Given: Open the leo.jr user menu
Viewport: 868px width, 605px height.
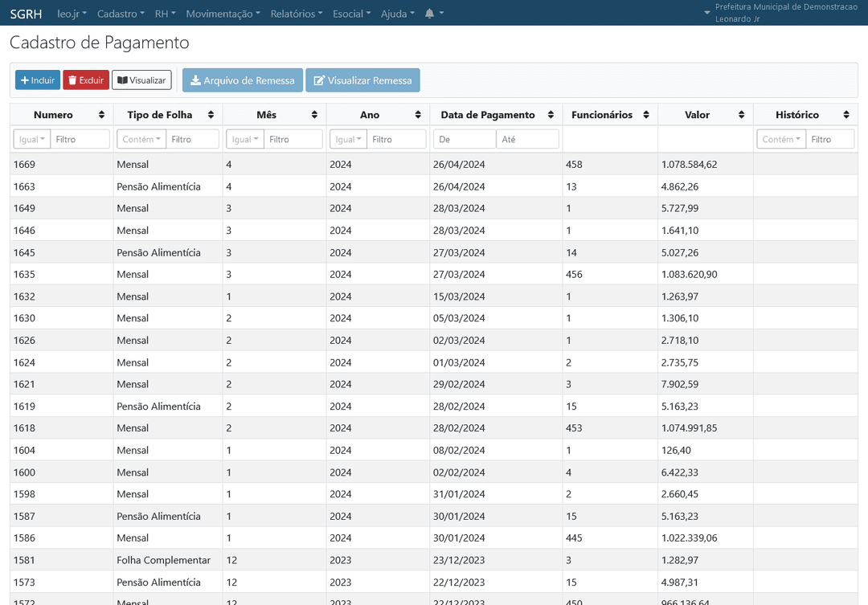Looking at the screenshot, I should tap(72, 14).
